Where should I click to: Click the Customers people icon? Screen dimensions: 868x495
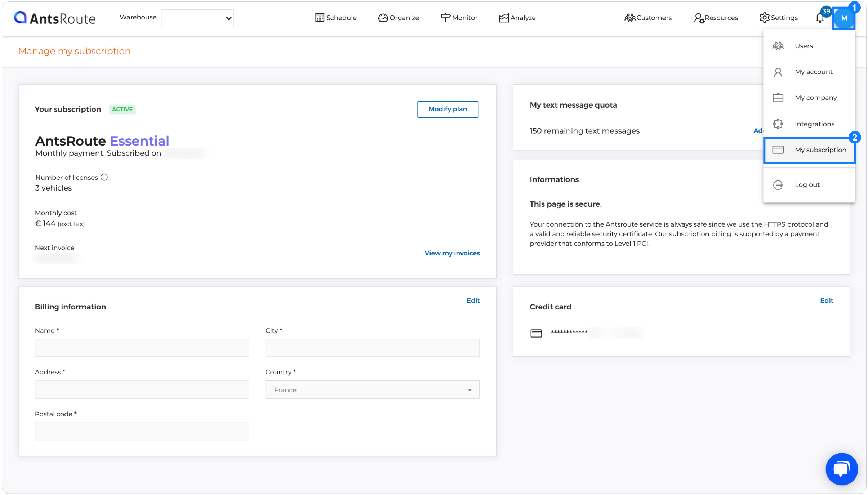pyautogui.click(x=630, y=18)
